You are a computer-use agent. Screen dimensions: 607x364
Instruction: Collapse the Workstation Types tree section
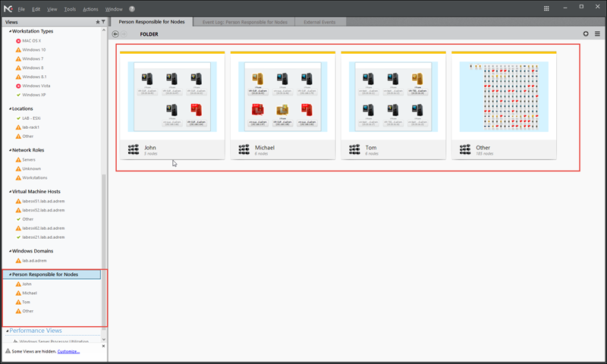10,31
